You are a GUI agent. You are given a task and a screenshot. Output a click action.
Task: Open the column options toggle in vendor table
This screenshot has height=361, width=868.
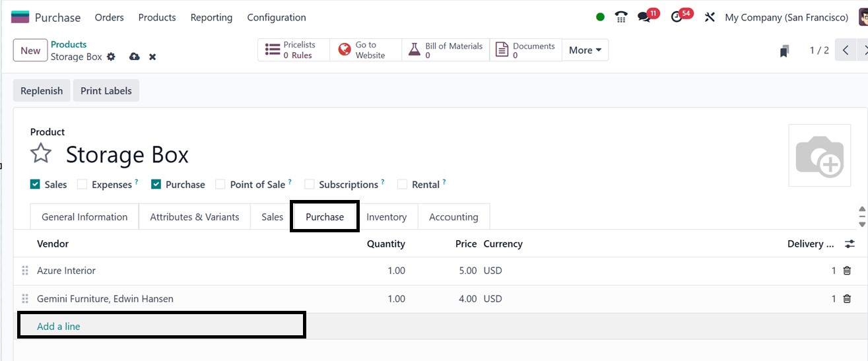(x=850, y=244)
